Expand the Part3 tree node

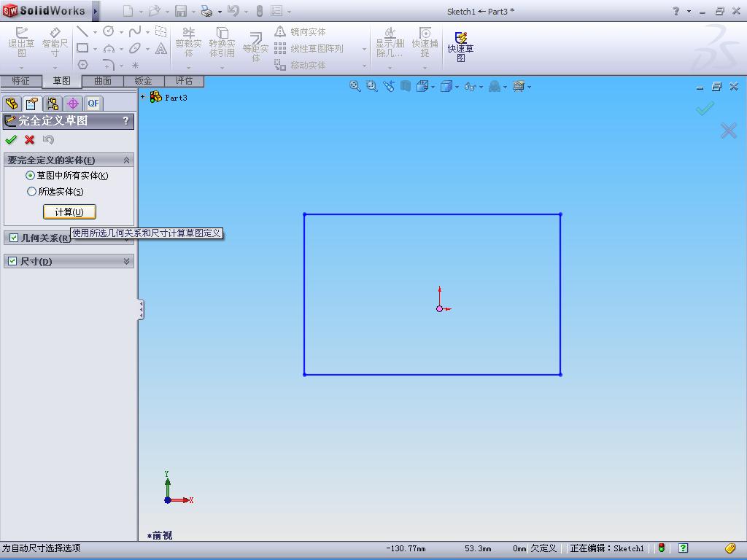tap(142, 97)
